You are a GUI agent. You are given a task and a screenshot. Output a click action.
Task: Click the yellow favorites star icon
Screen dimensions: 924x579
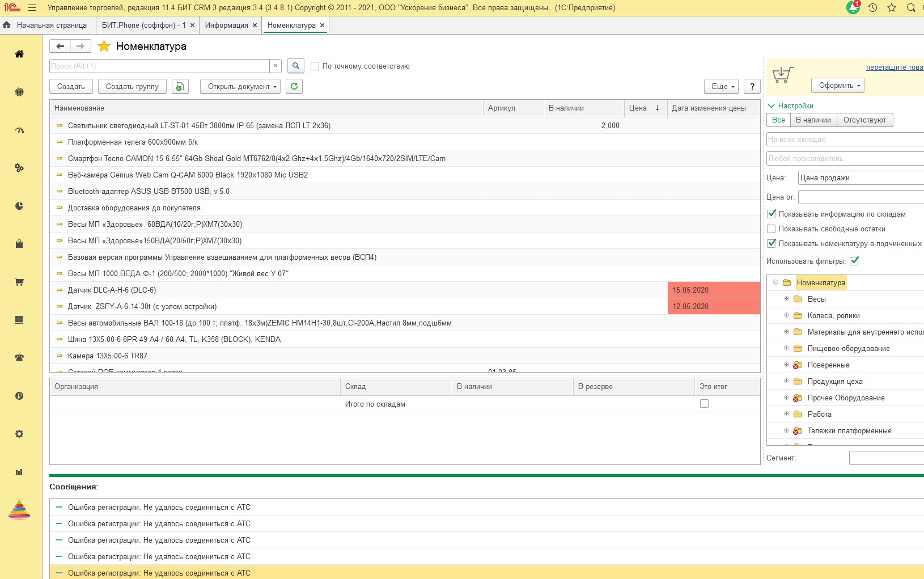point(104,47)
